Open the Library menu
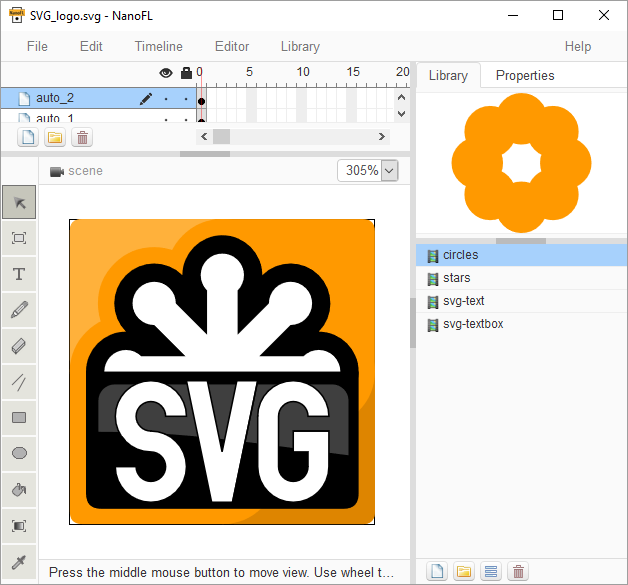 300,46
